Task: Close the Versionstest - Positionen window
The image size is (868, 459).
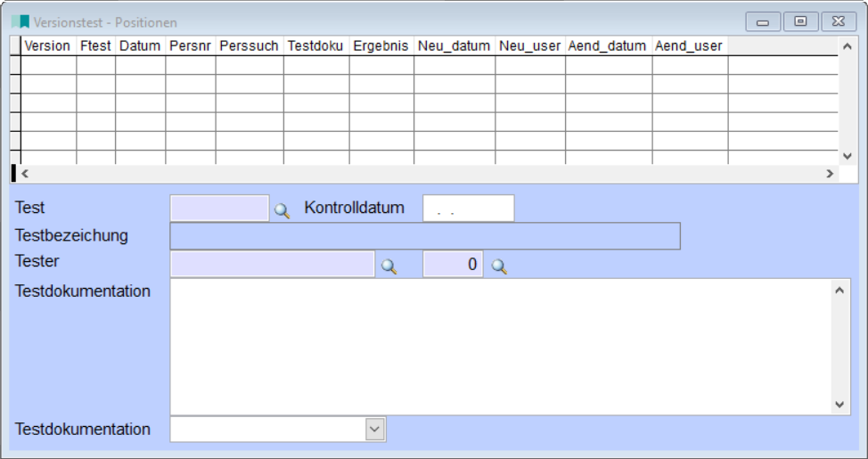Action: [839, 22]
